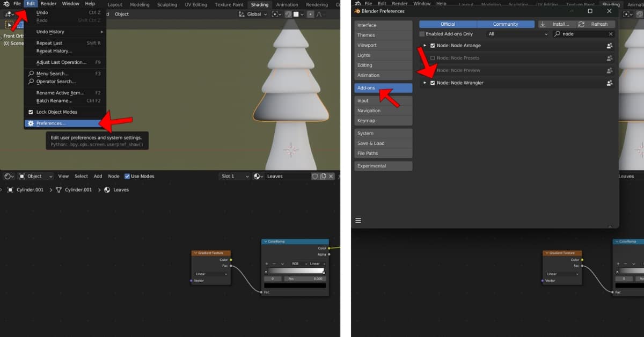
Task: Open Global transform orientation dropdown in left viewport
Action: coord(254,14)
